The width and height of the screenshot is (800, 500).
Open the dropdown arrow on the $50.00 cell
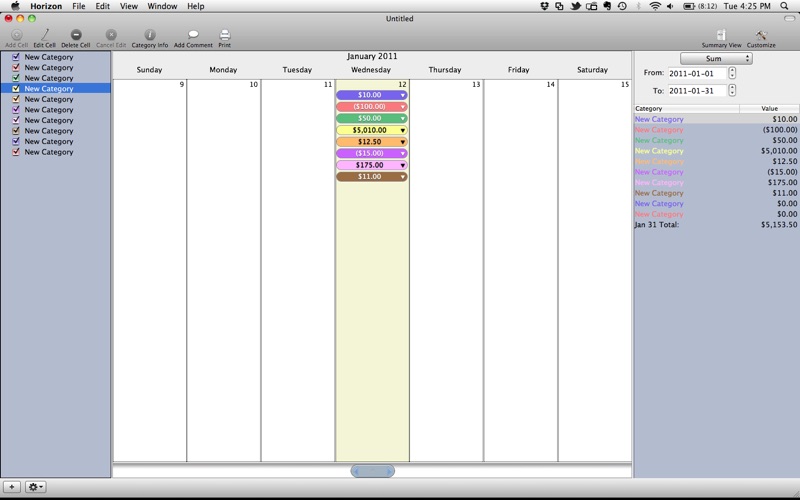coord(403,118)
